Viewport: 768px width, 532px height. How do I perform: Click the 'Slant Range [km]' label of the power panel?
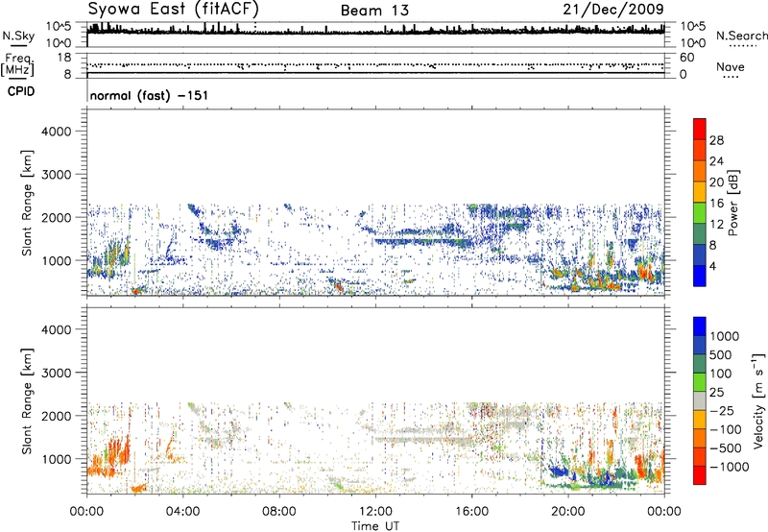point(27,203)
